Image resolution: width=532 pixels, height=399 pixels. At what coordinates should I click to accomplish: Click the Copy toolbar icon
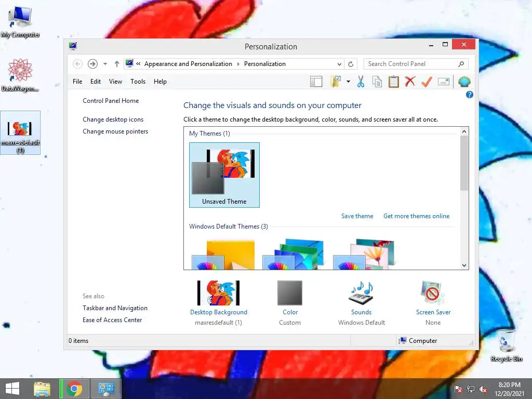tap(377, 82)
